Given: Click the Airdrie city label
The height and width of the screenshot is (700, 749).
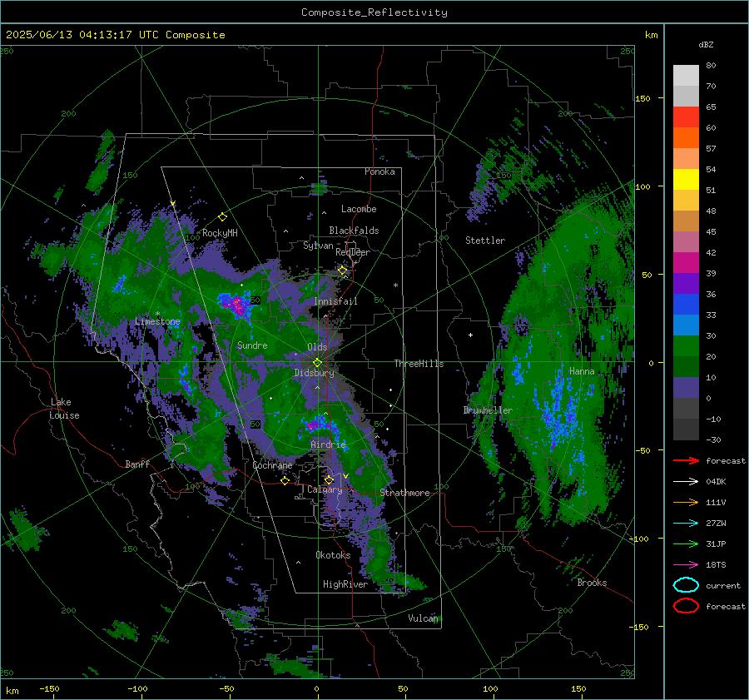Looking at the screenshot, I should click(328, 444).
